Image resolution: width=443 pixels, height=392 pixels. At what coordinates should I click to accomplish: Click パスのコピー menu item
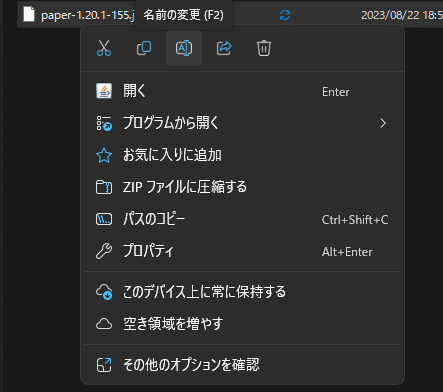[x=242, y=219]
